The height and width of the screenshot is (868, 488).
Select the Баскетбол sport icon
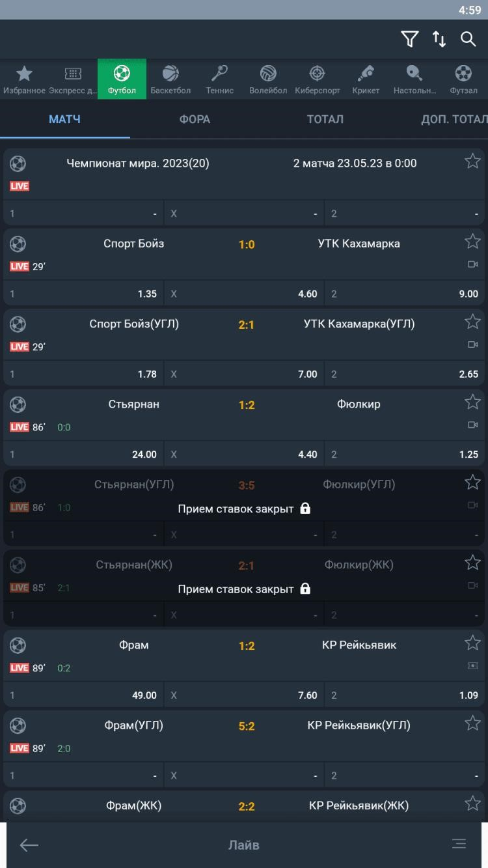170,79
